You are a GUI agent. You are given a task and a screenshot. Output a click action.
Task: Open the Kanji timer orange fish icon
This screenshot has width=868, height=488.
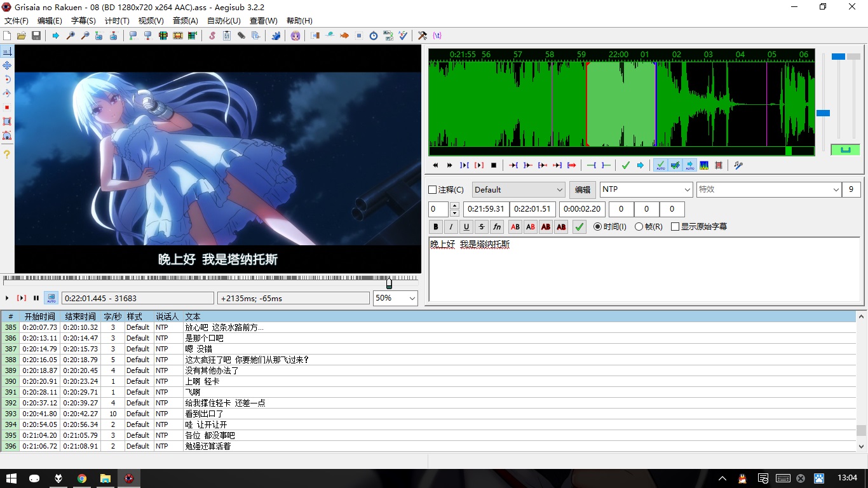[344, 36]
